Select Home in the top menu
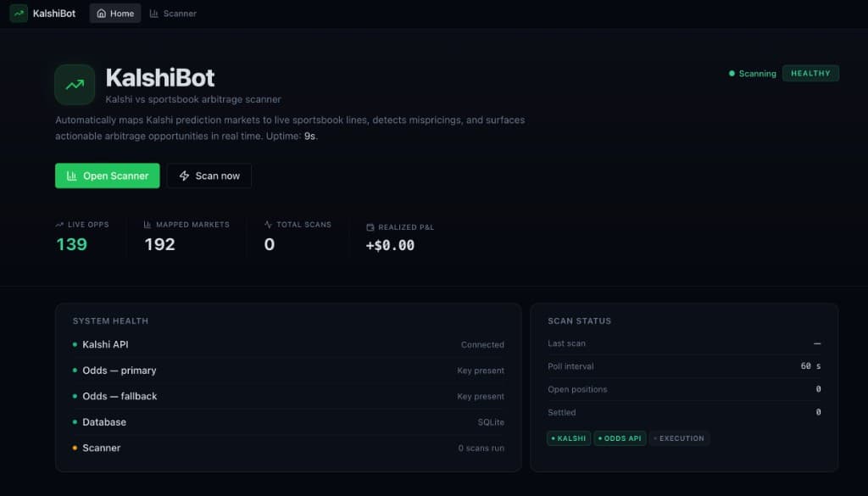Image resolution: width=868 pixels, height=496 pixels. [114, 13]
